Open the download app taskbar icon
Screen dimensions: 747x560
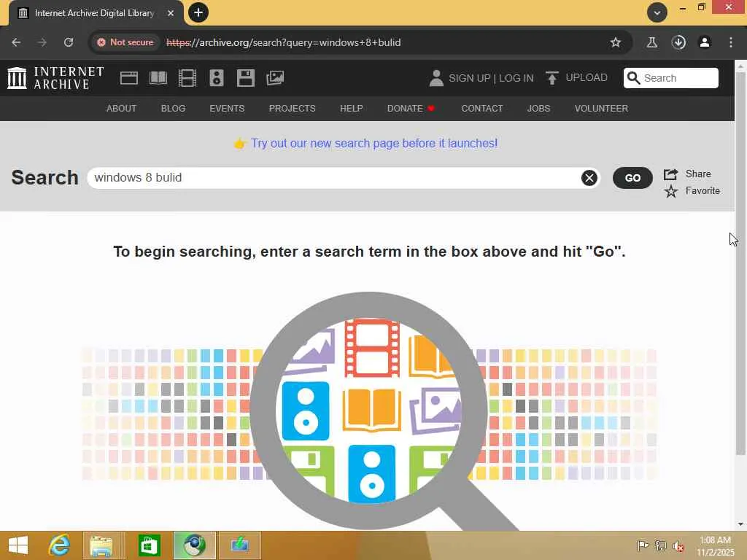click(239, 545)
